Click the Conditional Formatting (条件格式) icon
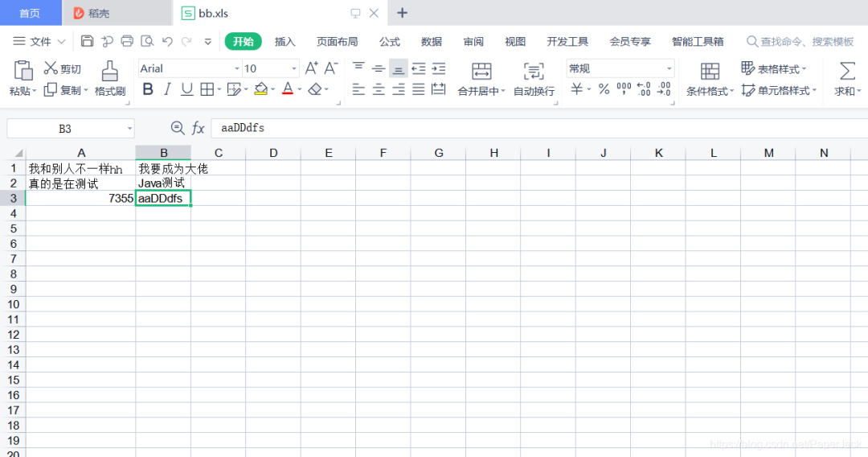The height and width of the screenshot is (457, 868). point(710,72)
